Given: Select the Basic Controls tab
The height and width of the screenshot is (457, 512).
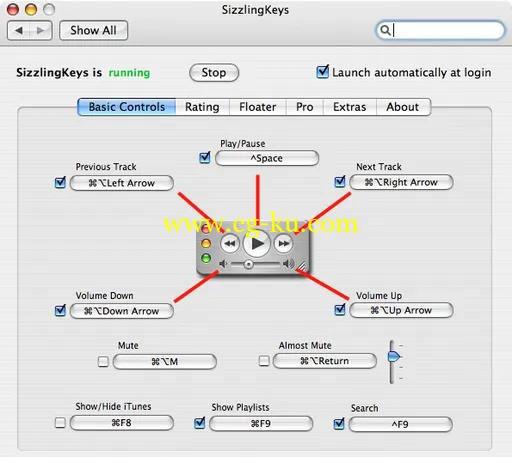Looking at the screenshot, I should (x=127, y=107).
